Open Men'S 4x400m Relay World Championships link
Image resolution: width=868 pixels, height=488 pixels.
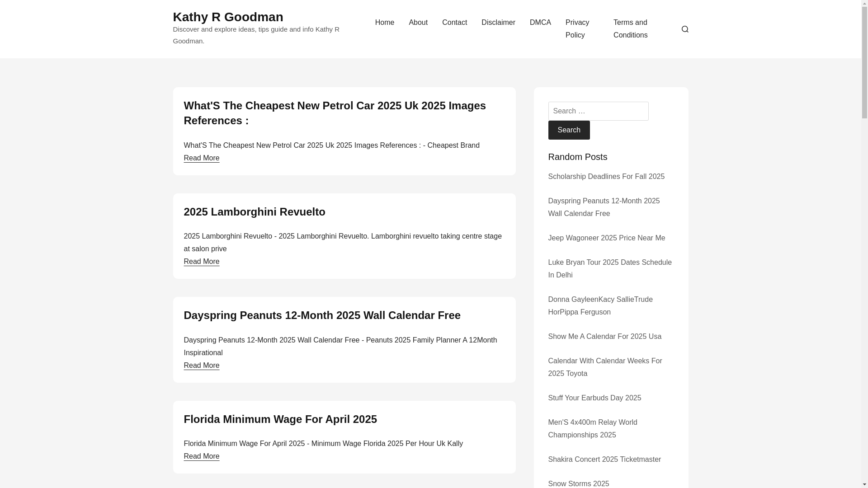coord(592,429)
